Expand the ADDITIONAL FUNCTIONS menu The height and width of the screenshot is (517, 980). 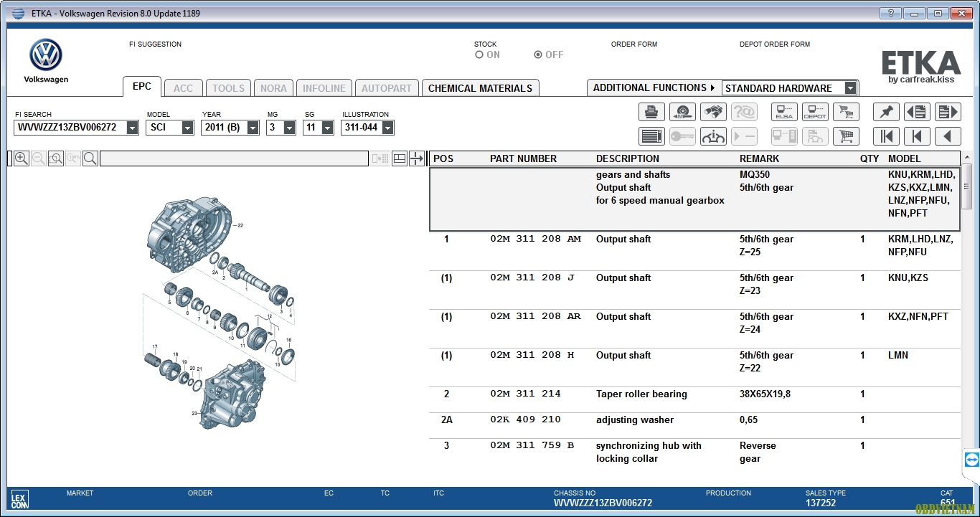point(654,87)
